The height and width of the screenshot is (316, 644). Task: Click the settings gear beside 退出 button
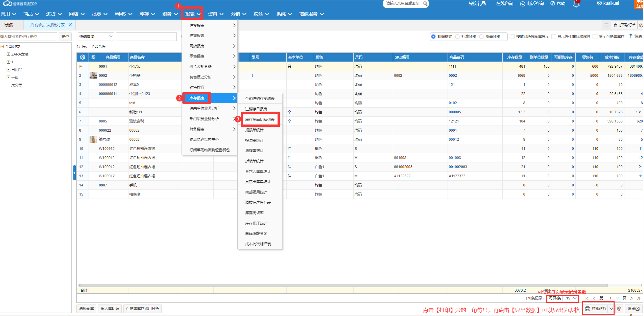tap(619, 309)
